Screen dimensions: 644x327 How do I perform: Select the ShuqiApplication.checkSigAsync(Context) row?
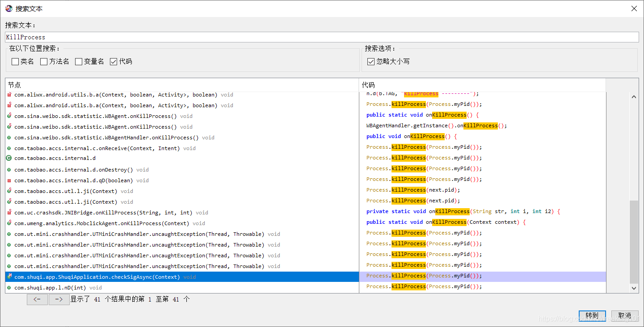[x=182, y=277]
